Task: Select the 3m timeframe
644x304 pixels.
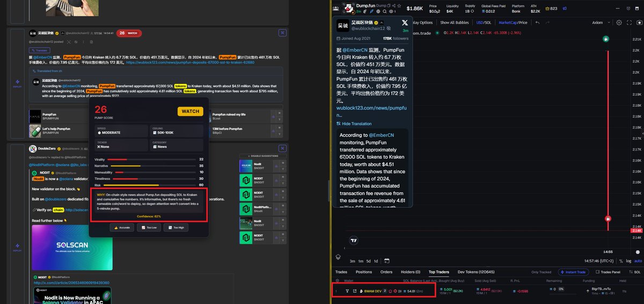Action: tap(353, 261)
